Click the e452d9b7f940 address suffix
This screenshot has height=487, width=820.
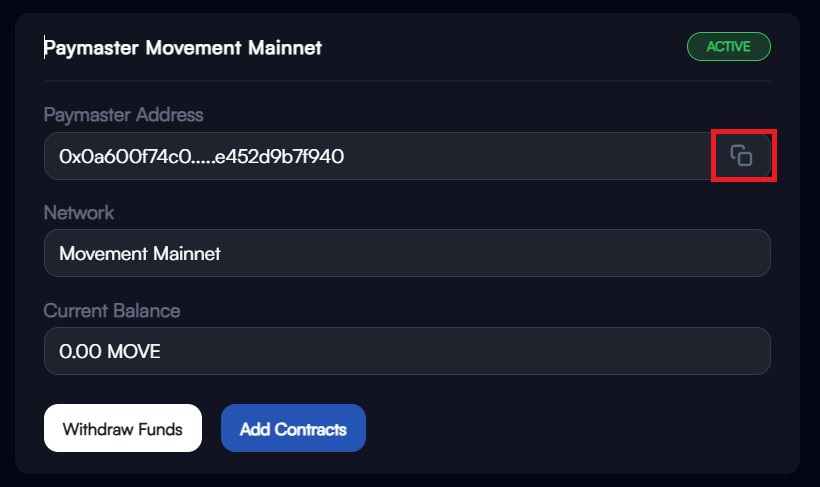(280, 156)
